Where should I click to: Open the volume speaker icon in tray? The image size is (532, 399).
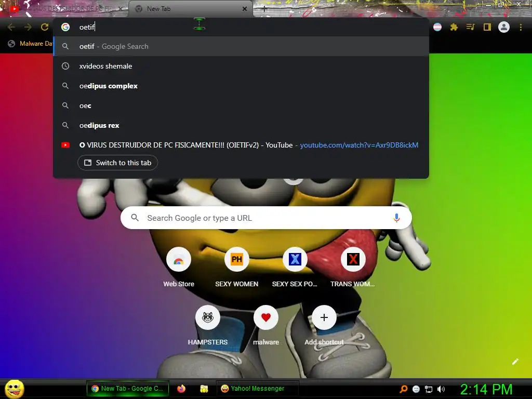click(x=441, y=389)
